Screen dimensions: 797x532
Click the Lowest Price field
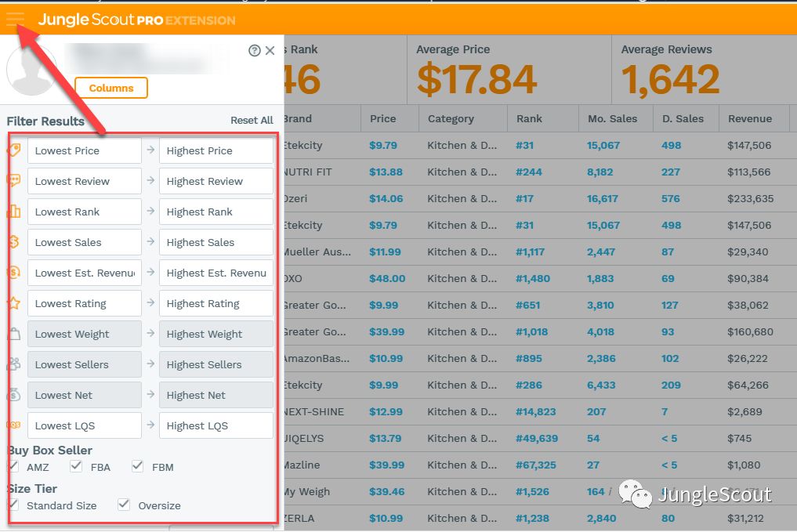(x=85, y=151)
